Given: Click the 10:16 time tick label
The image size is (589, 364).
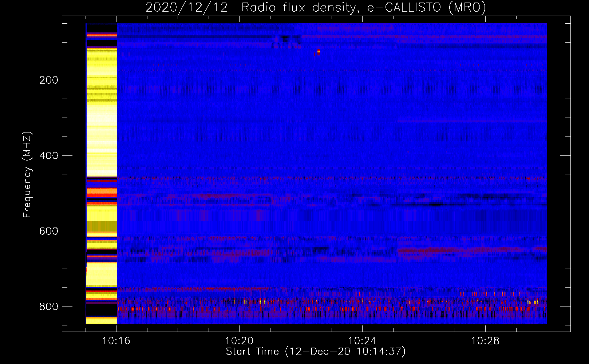Looking at the screenshot, I should 116,341.
